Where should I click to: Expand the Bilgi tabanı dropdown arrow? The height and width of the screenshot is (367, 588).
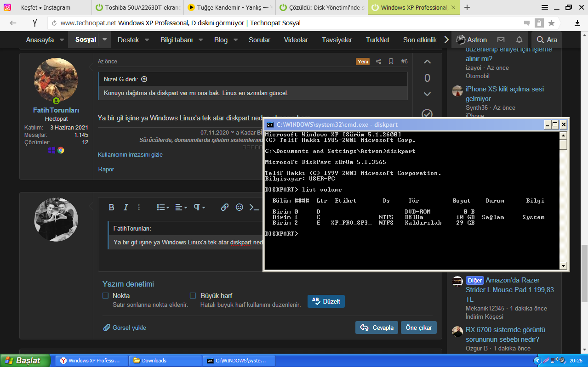201,40
